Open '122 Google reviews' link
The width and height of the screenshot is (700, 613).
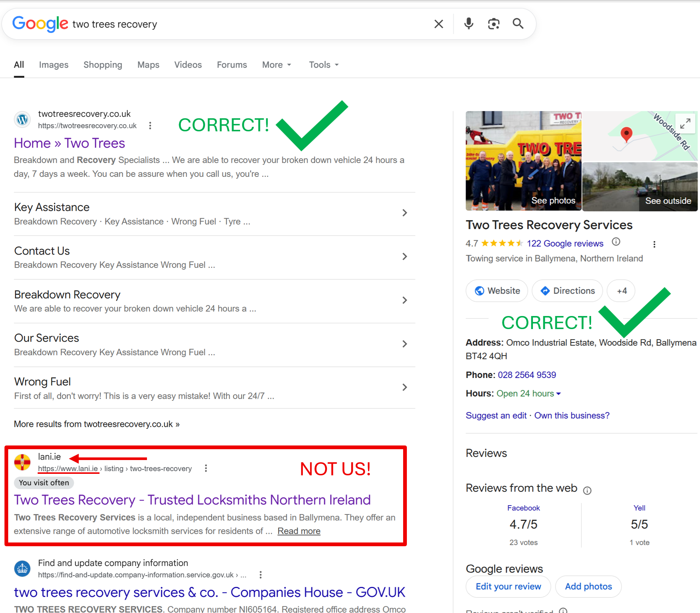click(x=565, y=244)
